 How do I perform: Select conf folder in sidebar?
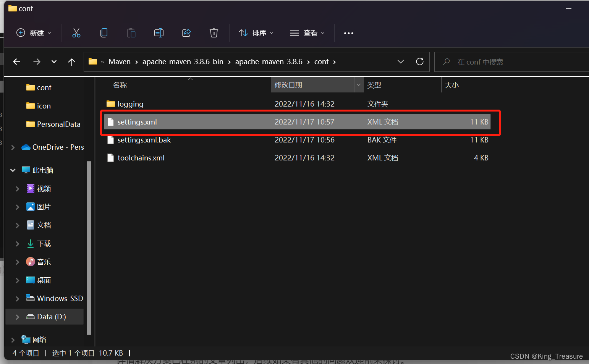[44, 87]
